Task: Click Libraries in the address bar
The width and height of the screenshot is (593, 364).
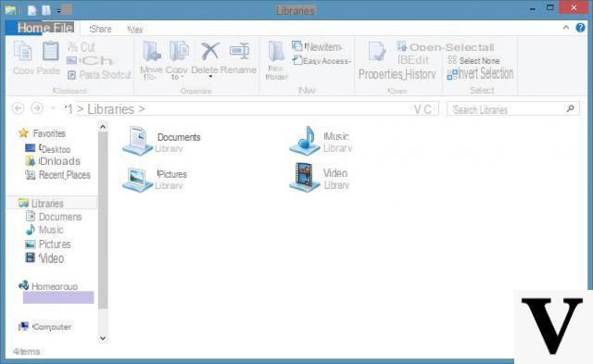Action: 110,109
